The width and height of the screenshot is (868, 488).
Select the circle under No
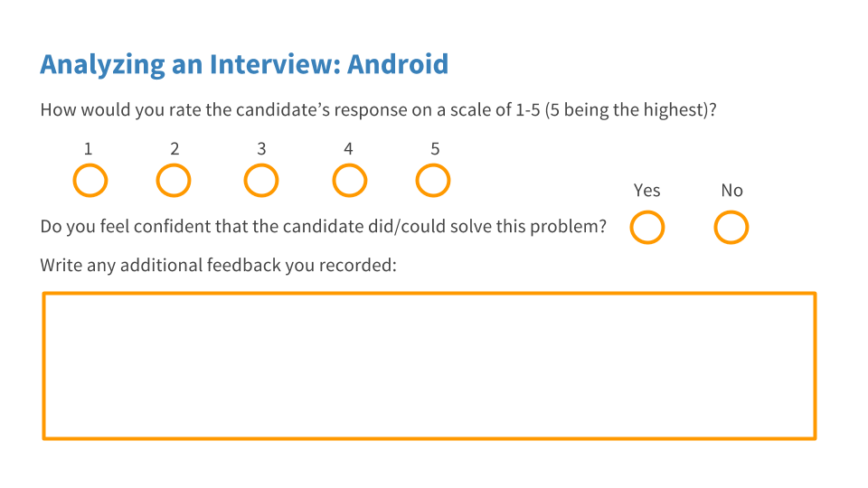[731, 228]
